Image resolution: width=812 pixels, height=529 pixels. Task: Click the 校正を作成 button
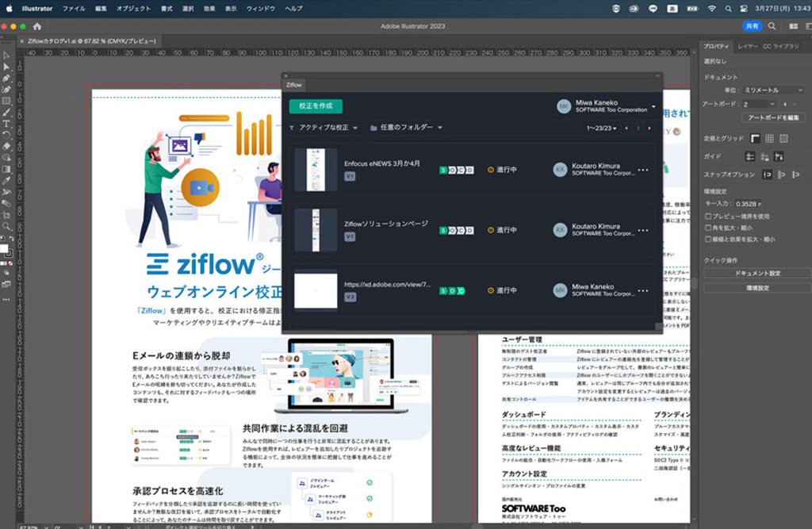tap(316, 106)
